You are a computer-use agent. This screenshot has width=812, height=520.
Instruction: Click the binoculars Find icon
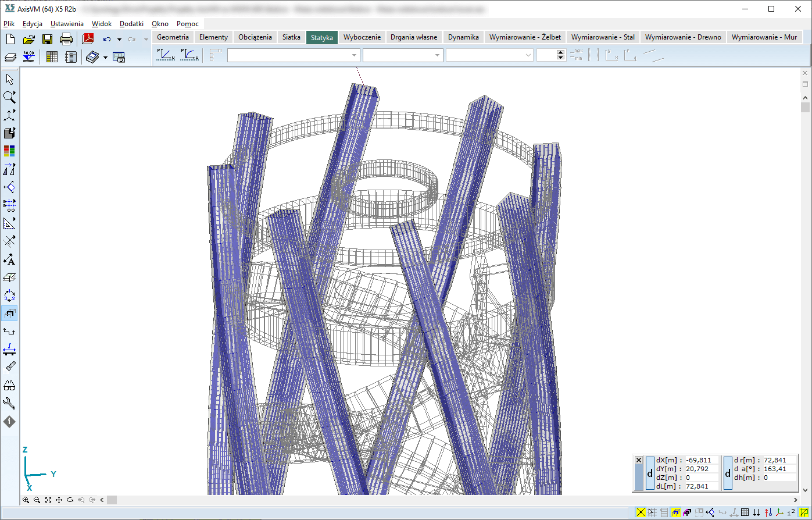(x=9, y=386)
